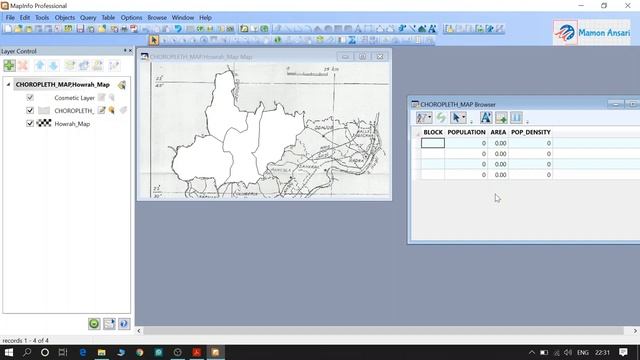
Task: Open the Browse menu
Action: tap(157, 18)
